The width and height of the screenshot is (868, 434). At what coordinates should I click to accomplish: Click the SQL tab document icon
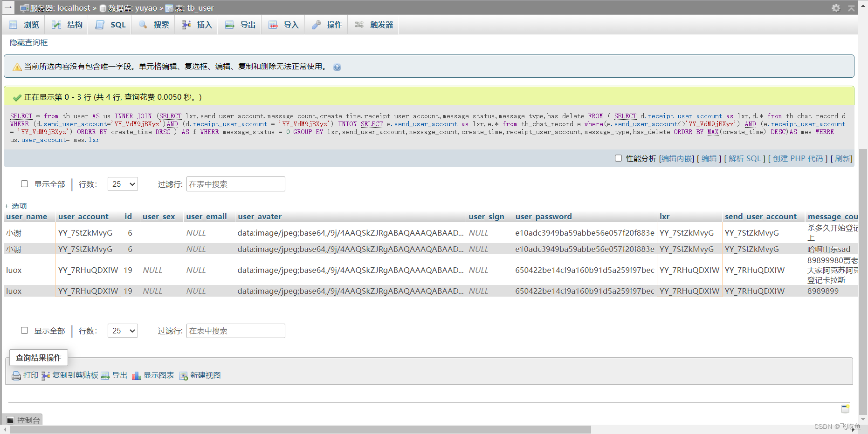click(x=100, y=25)
